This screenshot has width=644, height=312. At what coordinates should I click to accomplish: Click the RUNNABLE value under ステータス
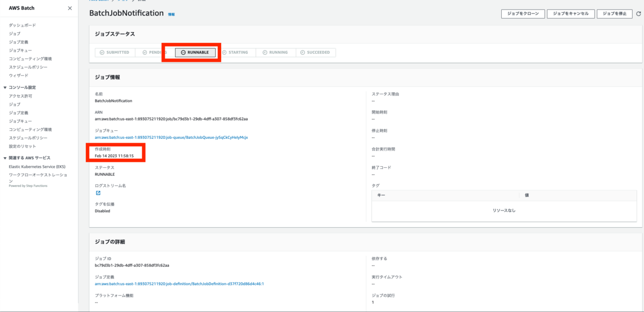(x=105, y=174)
